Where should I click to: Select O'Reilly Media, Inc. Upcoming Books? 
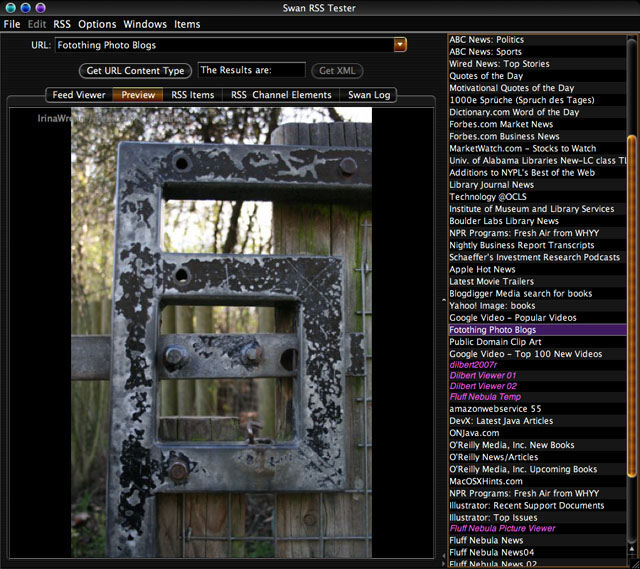[537, 469]
